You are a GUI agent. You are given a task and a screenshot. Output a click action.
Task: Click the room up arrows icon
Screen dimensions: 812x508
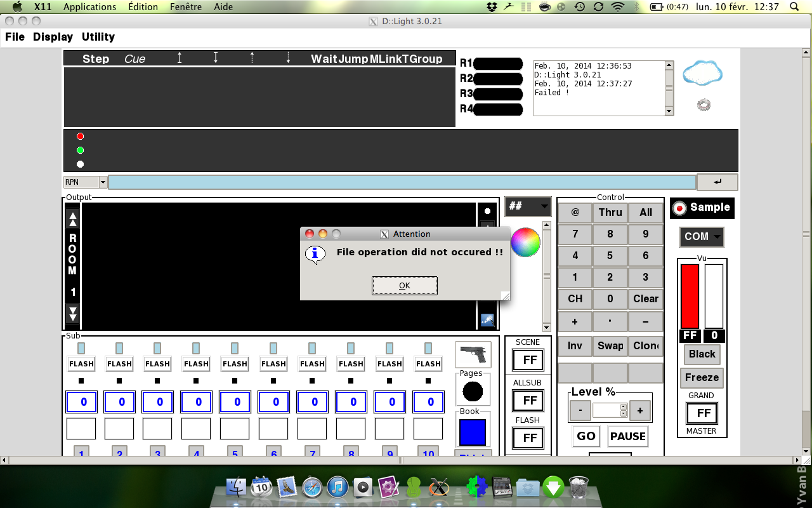click(x=73, y=220)
